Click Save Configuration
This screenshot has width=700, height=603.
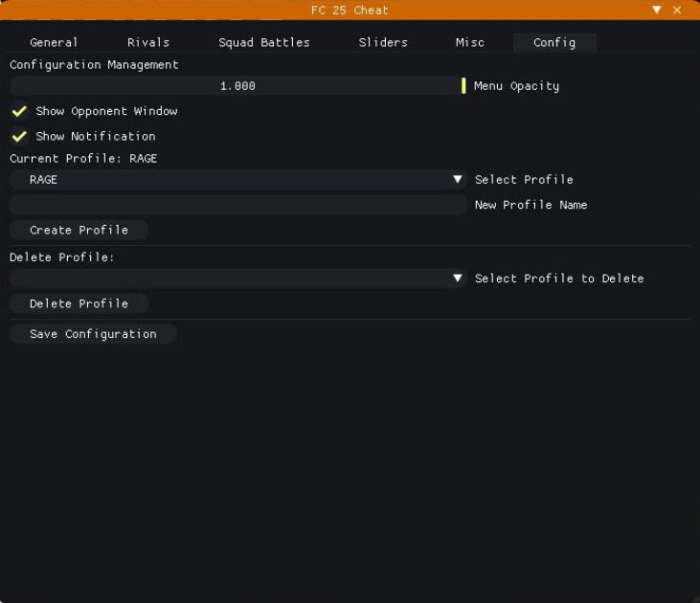pos(93,334)
